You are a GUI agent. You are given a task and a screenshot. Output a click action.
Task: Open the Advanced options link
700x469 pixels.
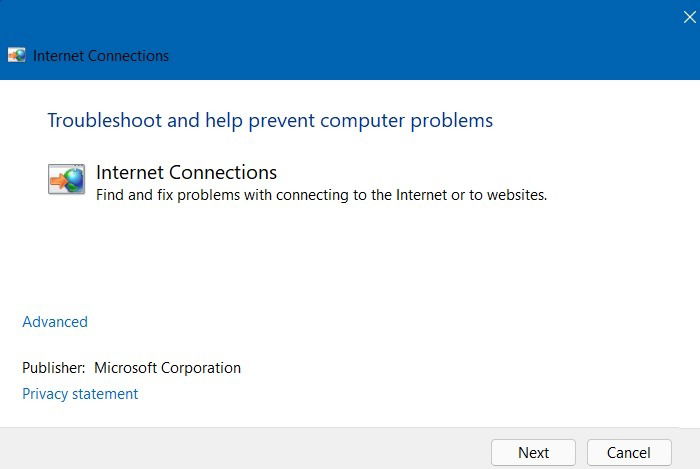[55, 322]
